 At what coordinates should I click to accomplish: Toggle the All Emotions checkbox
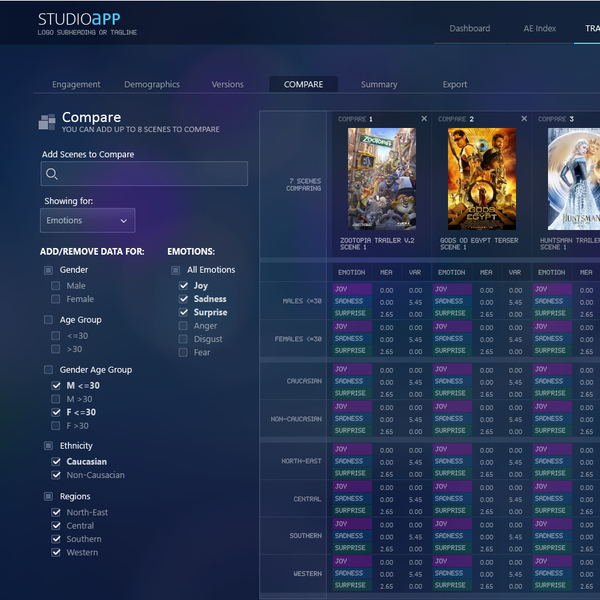[x=175, y=270]
